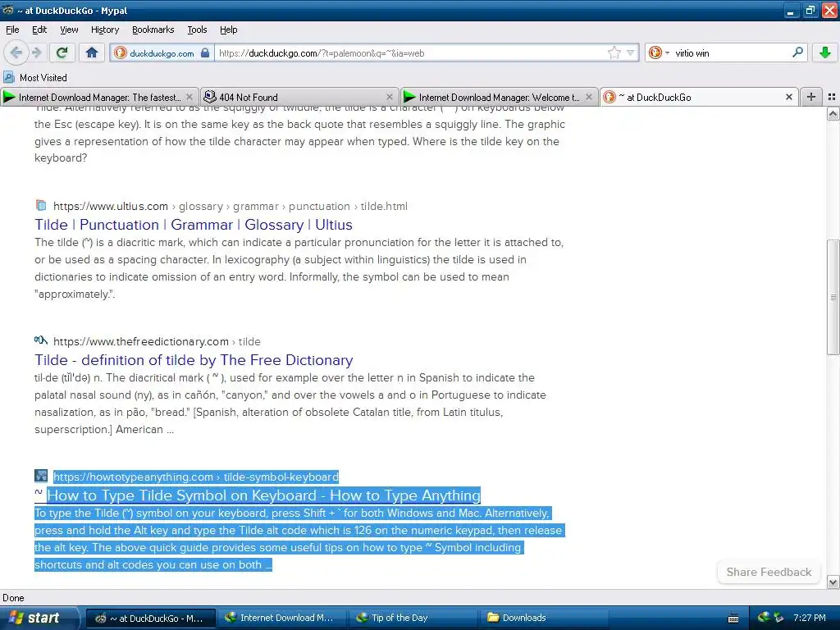
Task: Open a new tab with the plus button
Action: click(811, 97)
